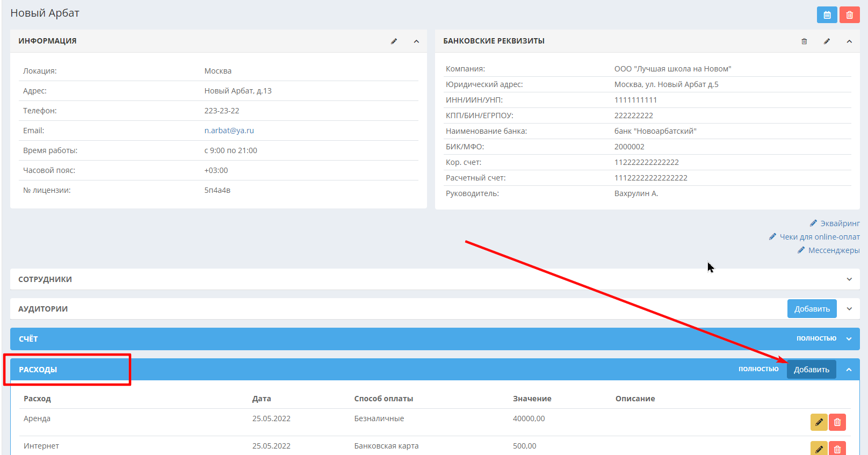The width and height of the screenshot is (868, 455).
Task: Open the Мессенджеры link
Action: point(834,250)
